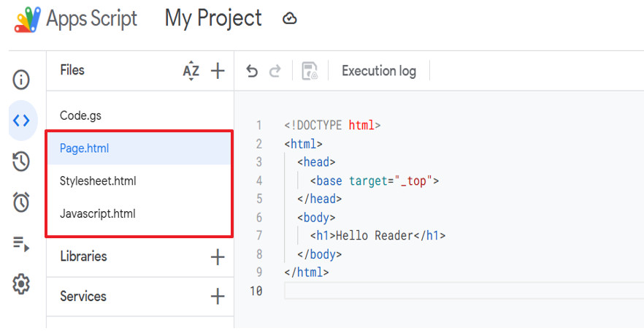
Task: Sort files alphabetically with AZ icon
Action: (x=191, y=71)
